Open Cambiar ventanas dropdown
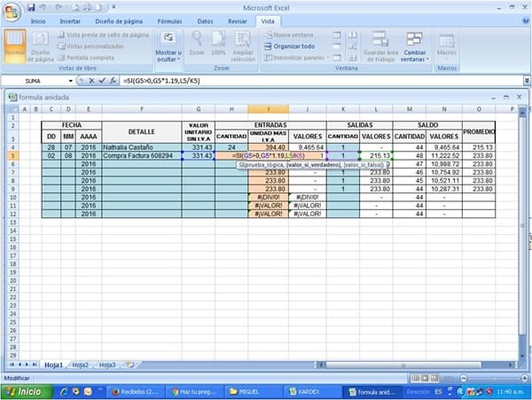532x400 pixels. [x=414, y=46]
